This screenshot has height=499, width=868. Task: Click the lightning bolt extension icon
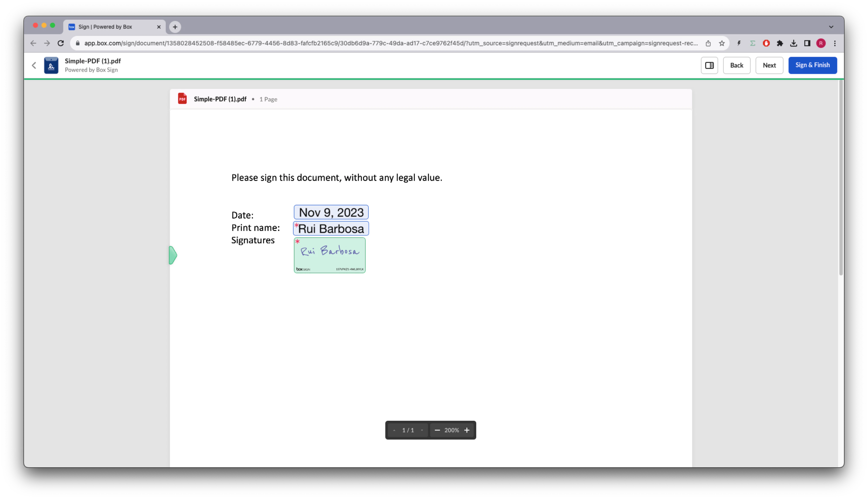(x=739, y=43)
